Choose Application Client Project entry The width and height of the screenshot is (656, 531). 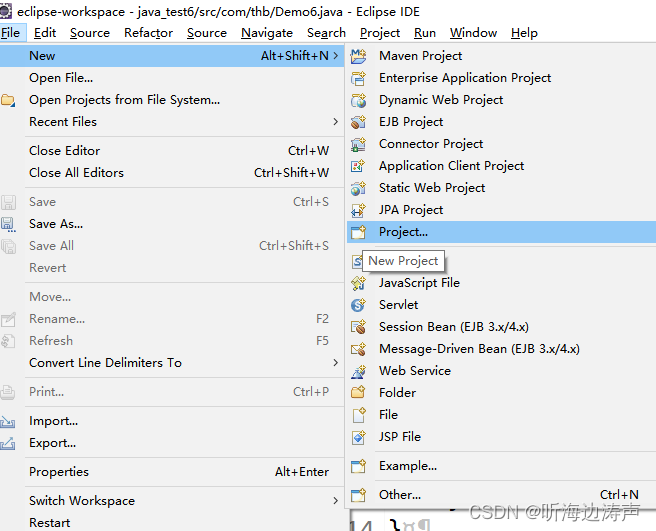tap(501, 166)
